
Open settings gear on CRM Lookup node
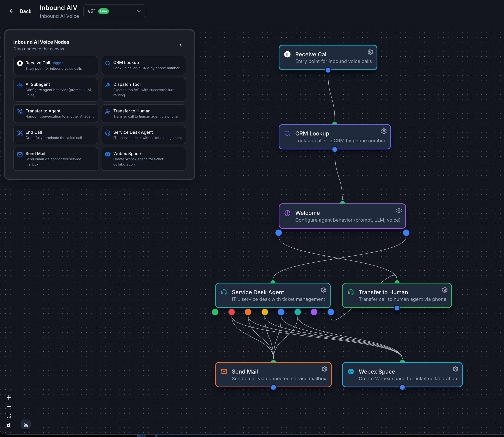[x=384, y=131]
